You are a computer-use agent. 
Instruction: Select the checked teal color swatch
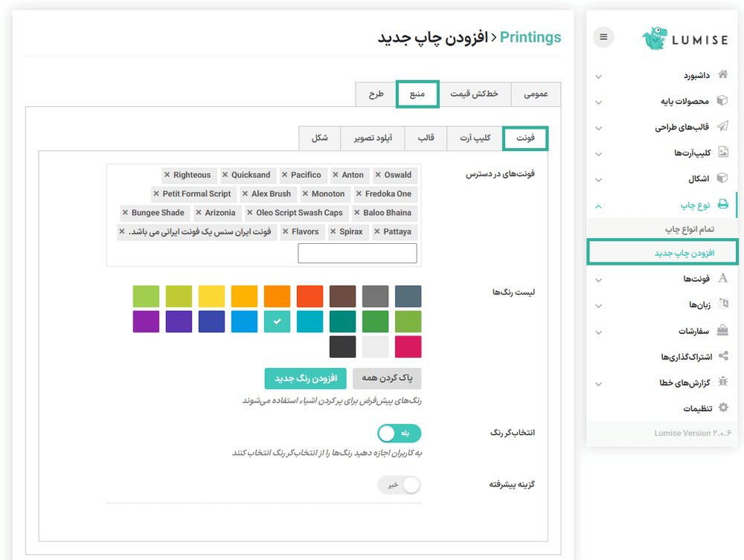pos(277,321)
